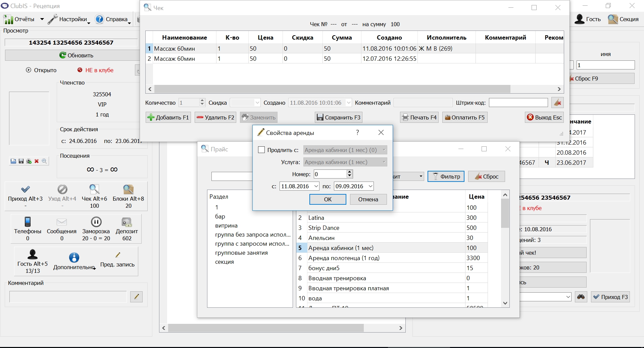Tick the Продлить с checkbox
Screen dimensions: 644x348
point(261,150)
